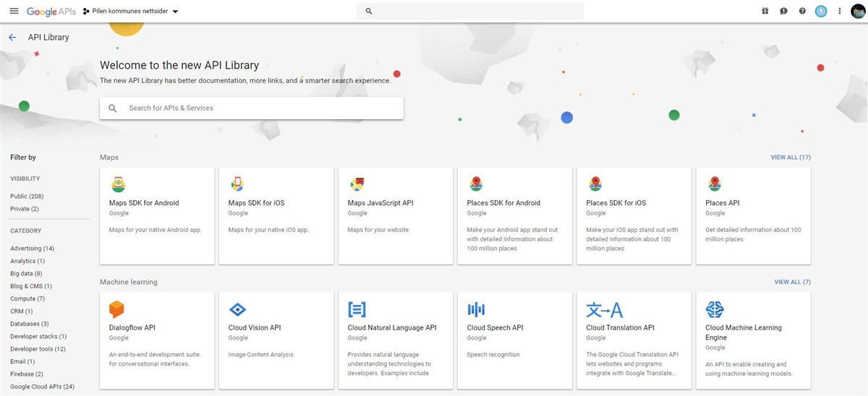The width and height of the screenshot is (868, 396).
Task: Filter by Public (208) visibility
Action: (x=27, y=197)
